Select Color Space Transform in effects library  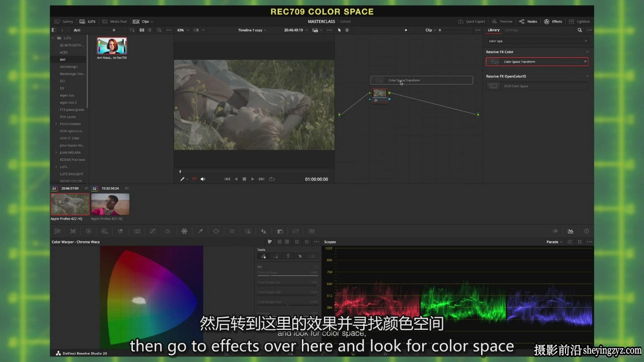pyautogui.click(x=537, y=62)
